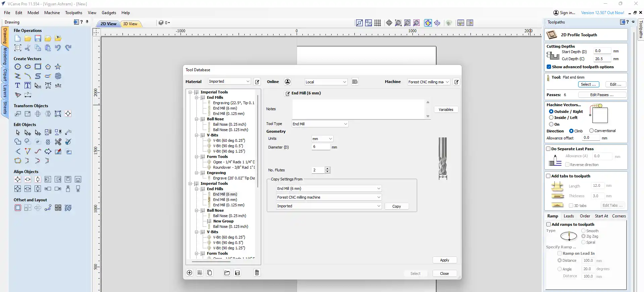Open the Tool Type End Mill dropdown
Image resolution: width=644 pixels, height=292 pixels.
pyautogui.click(x=320, y=124)
